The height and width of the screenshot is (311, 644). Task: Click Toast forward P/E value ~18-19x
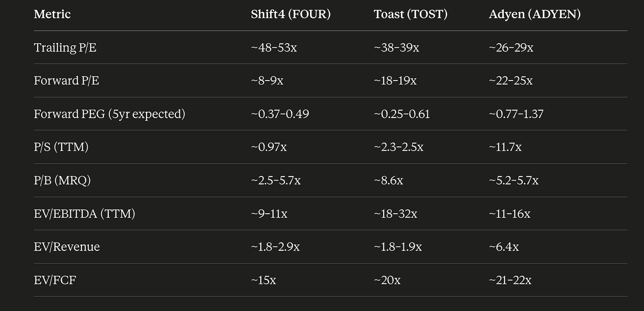tap(395, 81)
